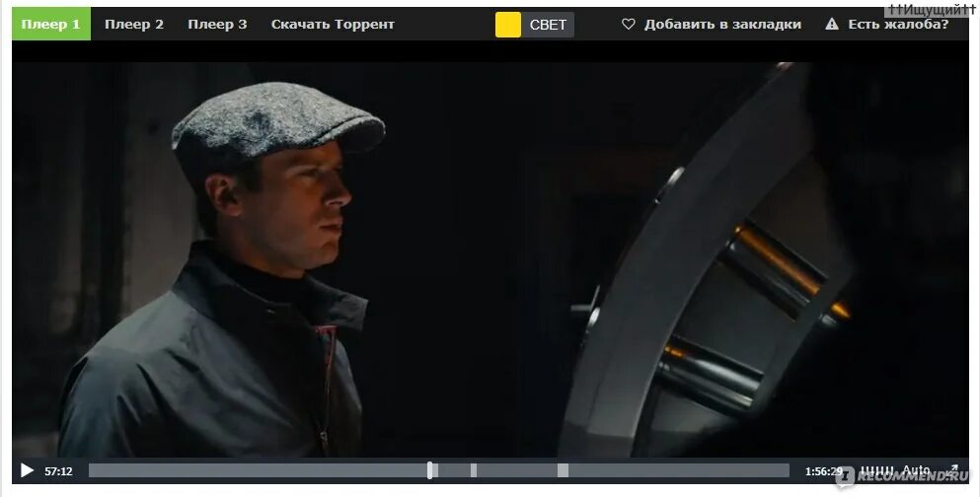The width and height of the screenshot is (980, 497).
Task: Open the Скачать Торрент tab
Action: (x=333, y=25)
